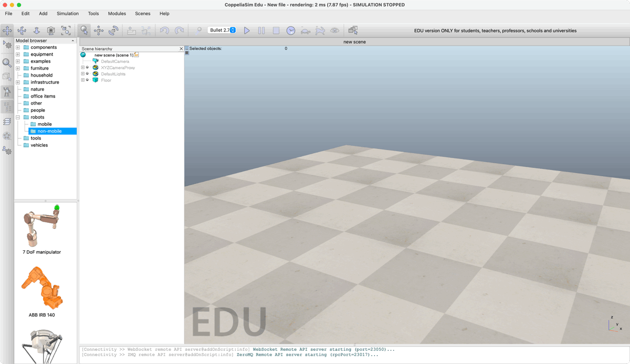Click the fit to view icon

pos(66,30)
